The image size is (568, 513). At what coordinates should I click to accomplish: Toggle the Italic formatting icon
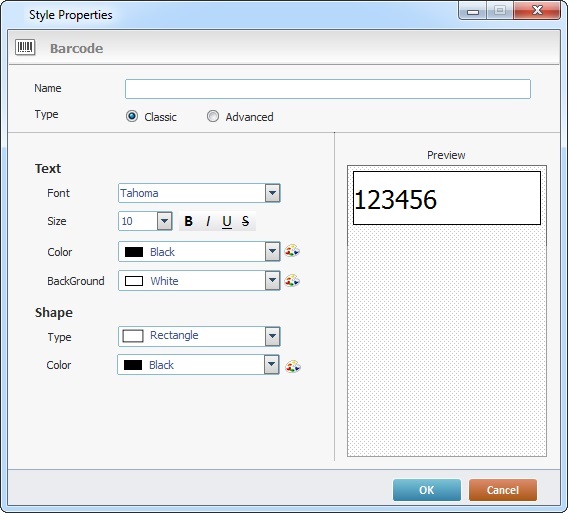208,221
